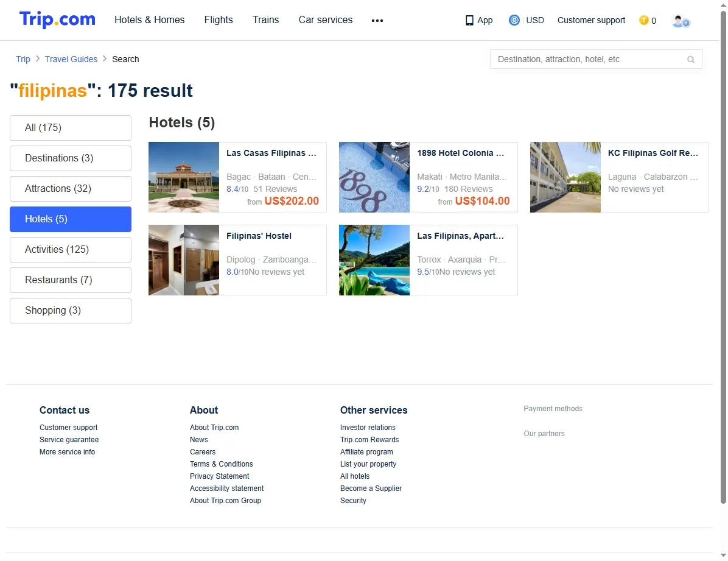Screen dimensions: 728x561
Task: Select the Hotels (5) filter
Action: [x=71, y=219]
